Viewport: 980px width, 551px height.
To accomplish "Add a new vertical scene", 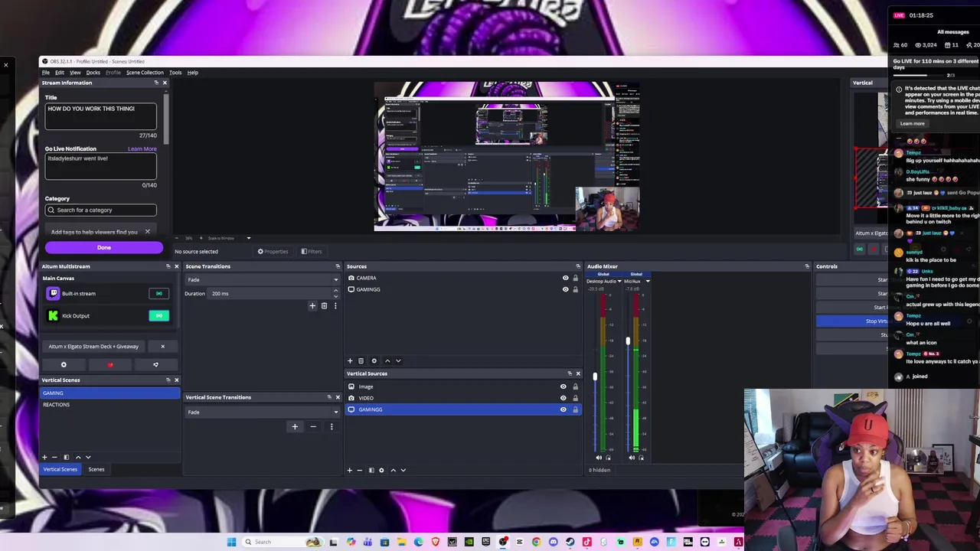I will point(44,457).
